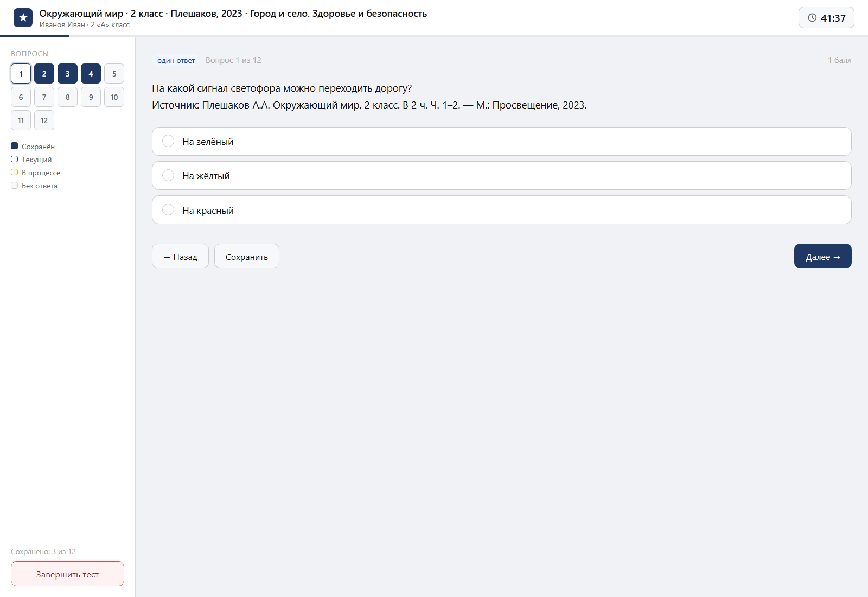Screen dimensions: 868x597
Task: Click «Вопрос 1 из 12» label
Action: point(233,60)
